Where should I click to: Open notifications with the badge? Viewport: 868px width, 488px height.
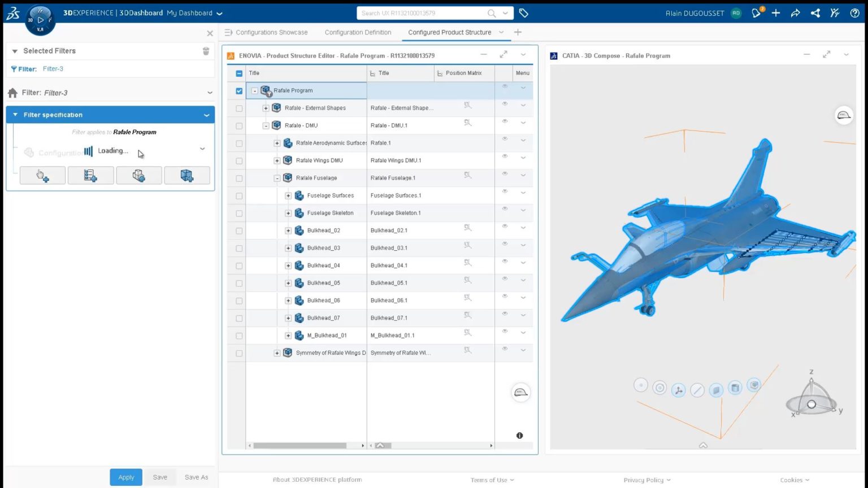pyautogui.click(x=756, y=13)
